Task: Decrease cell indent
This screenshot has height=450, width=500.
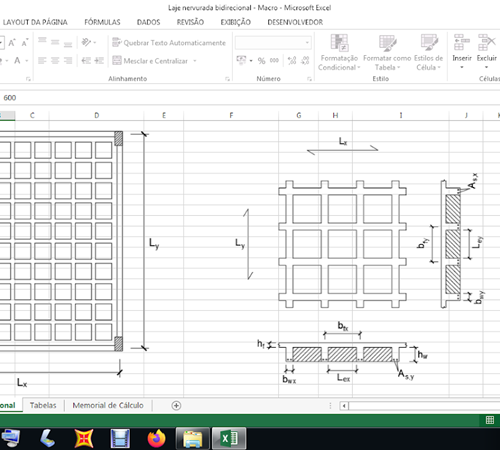Action: 86,61
